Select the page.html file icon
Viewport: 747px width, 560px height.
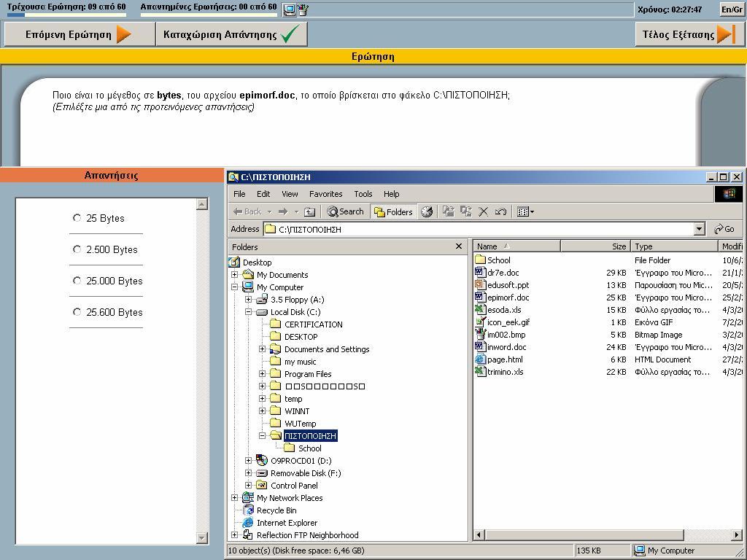(x=480, y=359)
